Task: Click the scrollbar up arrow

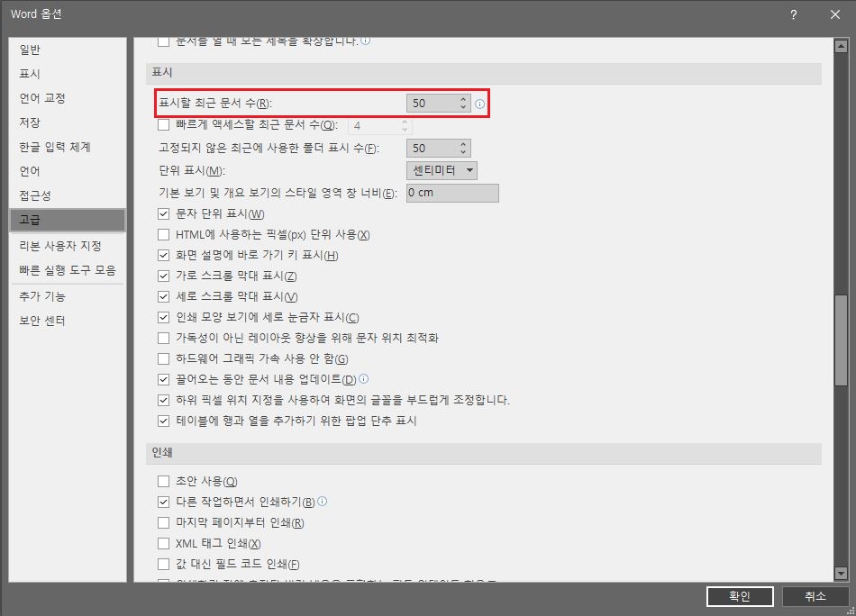Action: [x=841, y=46]
